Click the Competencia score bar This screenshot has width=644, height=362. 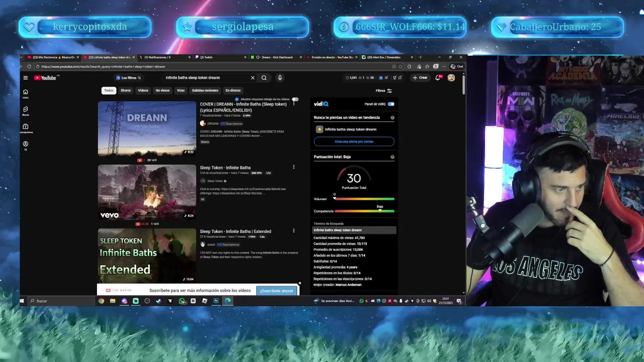364,211
